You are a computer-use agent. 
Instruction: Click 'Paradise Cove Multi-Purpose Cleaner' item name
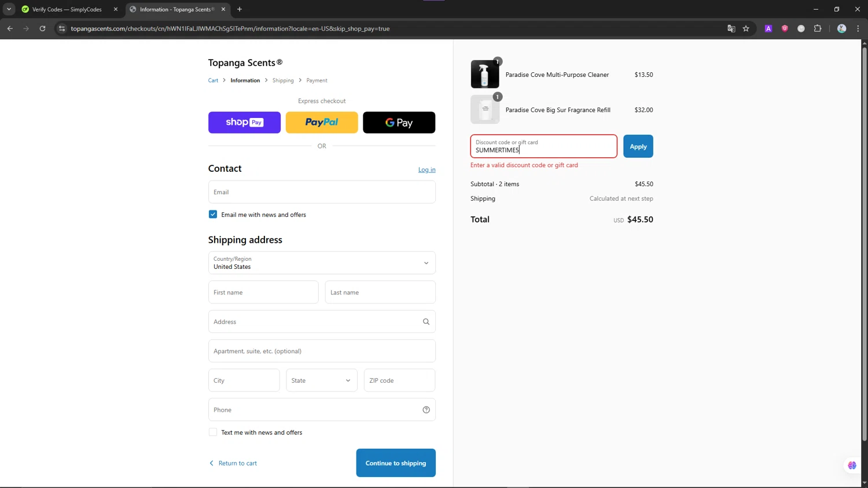pyautogui.click(x=557, y=75)
